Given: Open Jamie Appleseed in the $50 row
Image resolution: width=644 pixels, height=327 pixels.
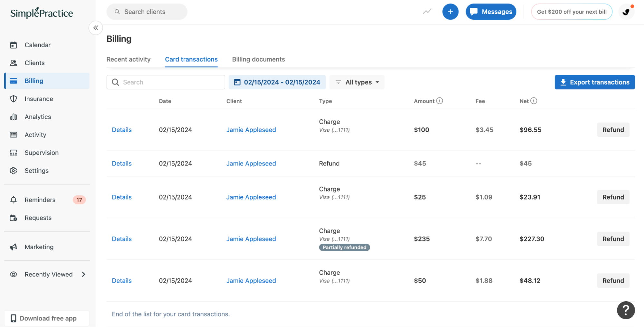Looking at the screenshot, I should coord(251,281).
